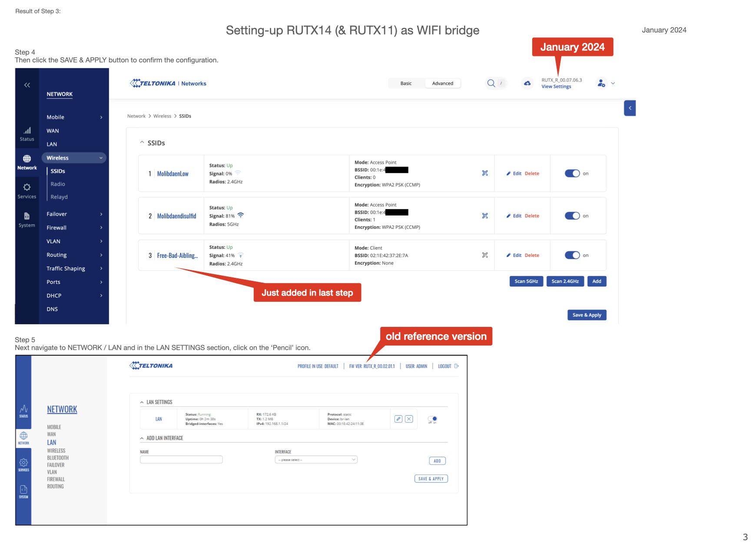Click Scan 5GHz button

tap(526, 281)
